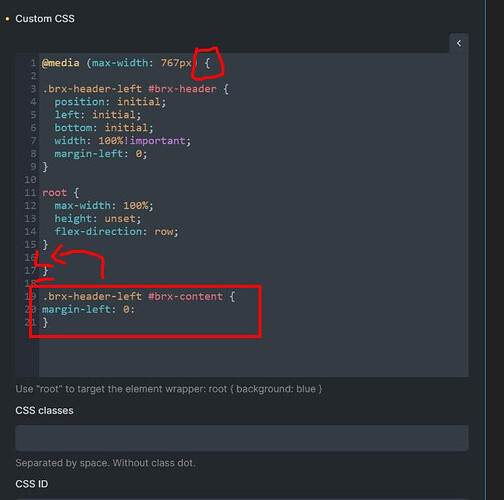
Task: Click the root selector line
Action: click(x=60, y=193)
